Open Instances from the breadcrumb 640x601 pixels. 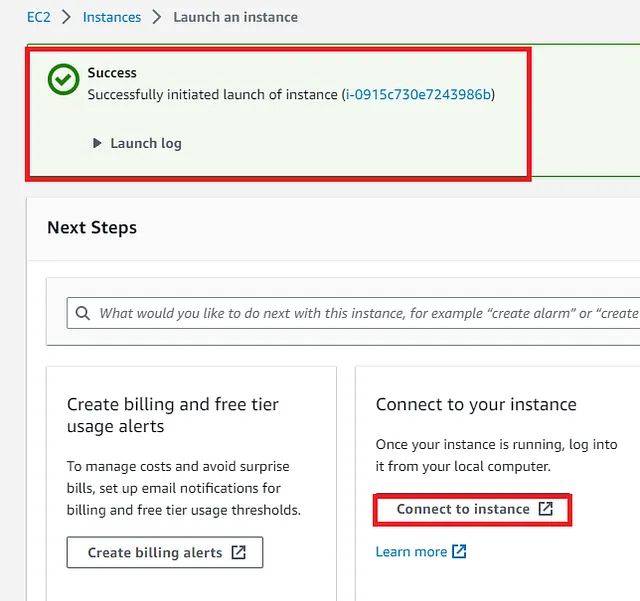(112, 17)
